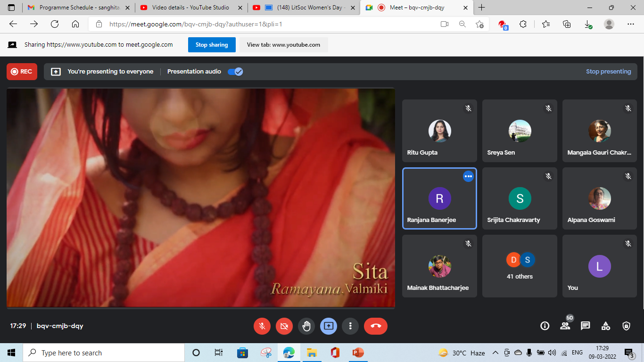Open the in-call chat panel
This screenshot has width=644, height=362.
pos(586,326)
